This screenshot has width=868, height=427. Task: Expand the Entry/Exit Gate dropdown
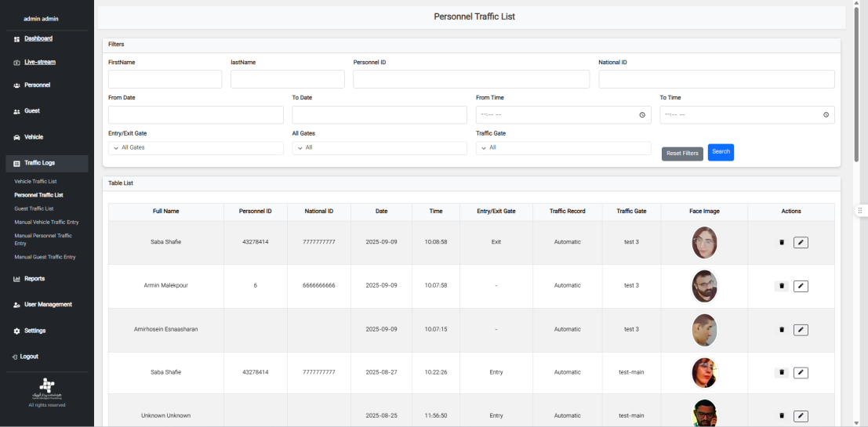tap(195, 148)
